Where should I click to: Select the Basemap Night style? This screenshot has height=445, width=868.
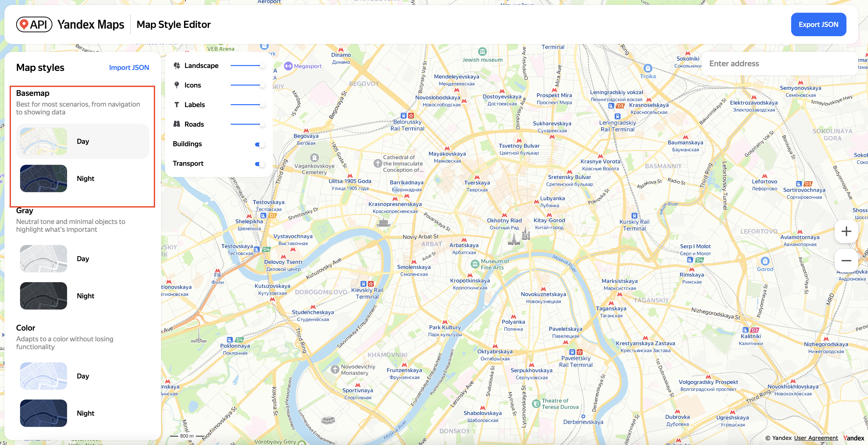[x=82, y=178]
